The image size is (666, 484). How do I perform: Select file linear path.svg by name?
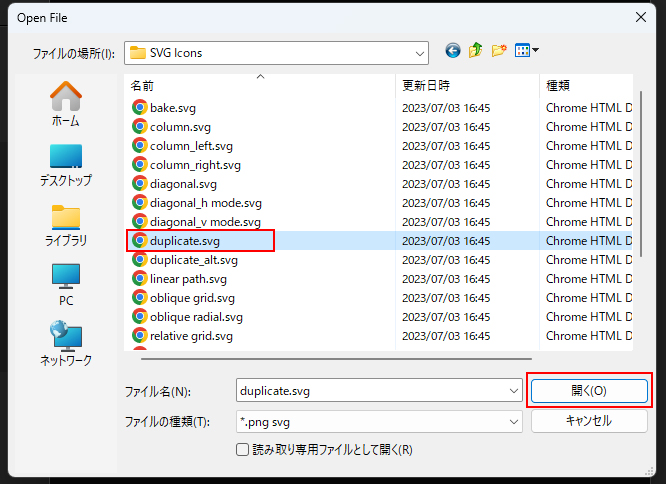click(188, 279)
